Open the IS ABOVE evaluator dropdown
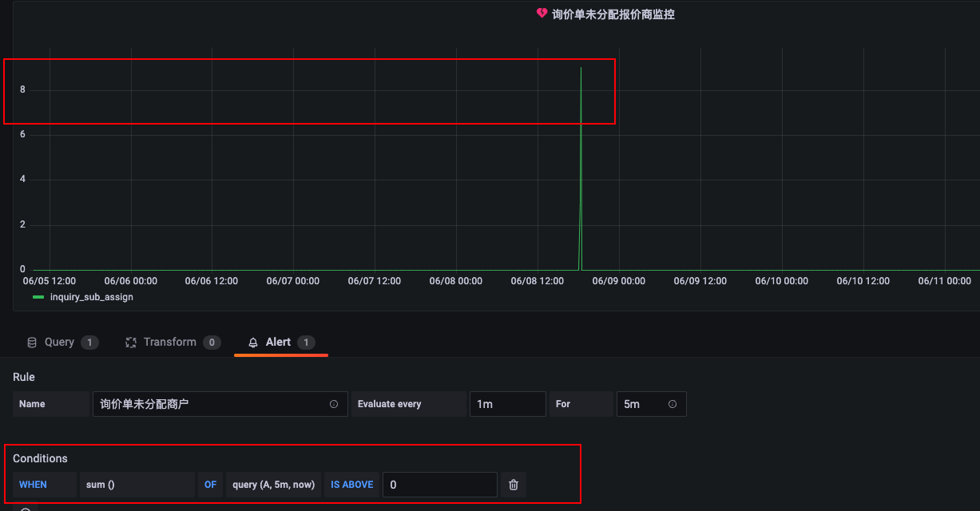 point(352,485)
